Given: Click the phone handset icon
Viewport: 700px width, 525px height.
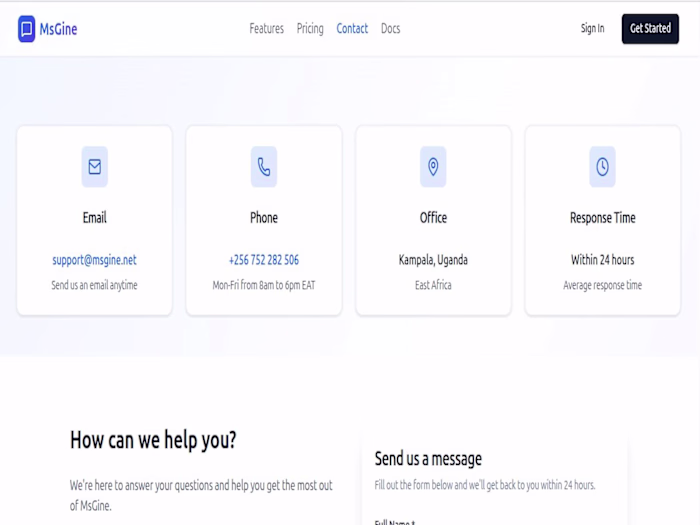Looking at the screenshot, I should (264, 167).
